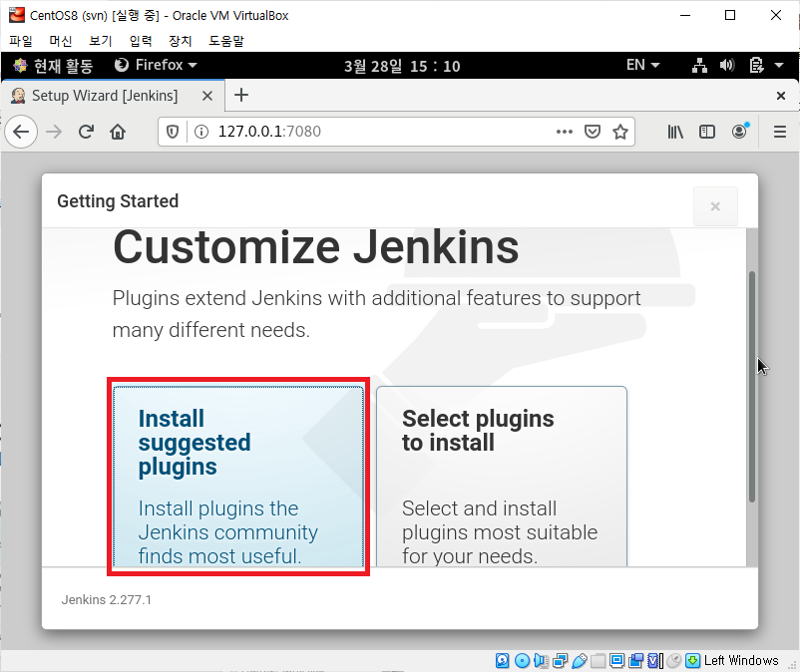Open VirtualBox 보기 menu
This screenshot has height=672, width=800.
point(101,40)
